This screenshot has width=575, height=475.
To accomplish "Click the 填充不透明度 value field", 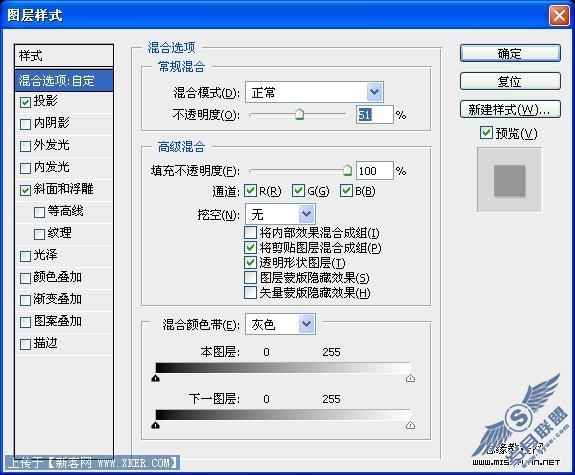I will point(374,171).
